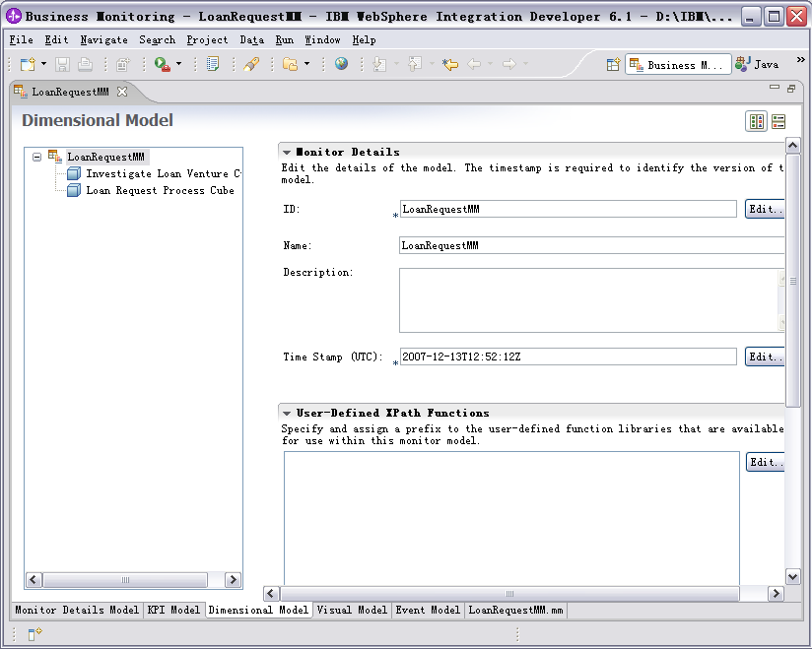Click details pane horizontal scroll left arrow

[x=271, y=594]
